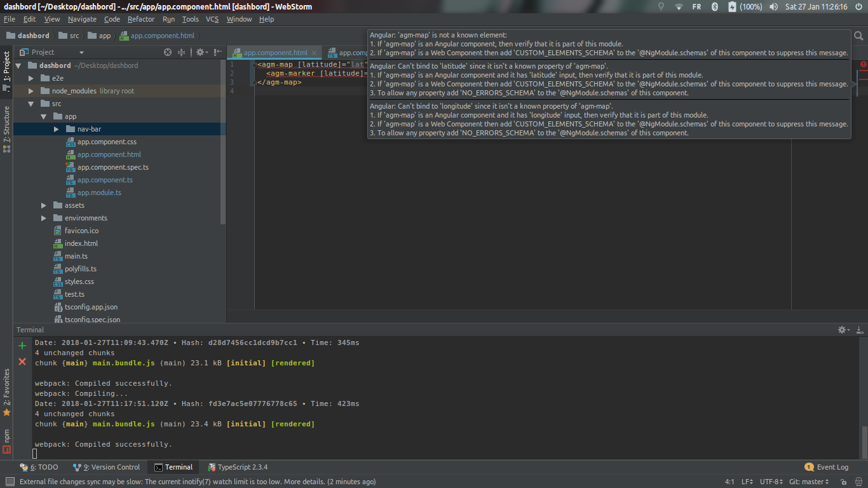The image size is (868, 488).
Task: Close the terminal session with red X
Action: (22, 361)
